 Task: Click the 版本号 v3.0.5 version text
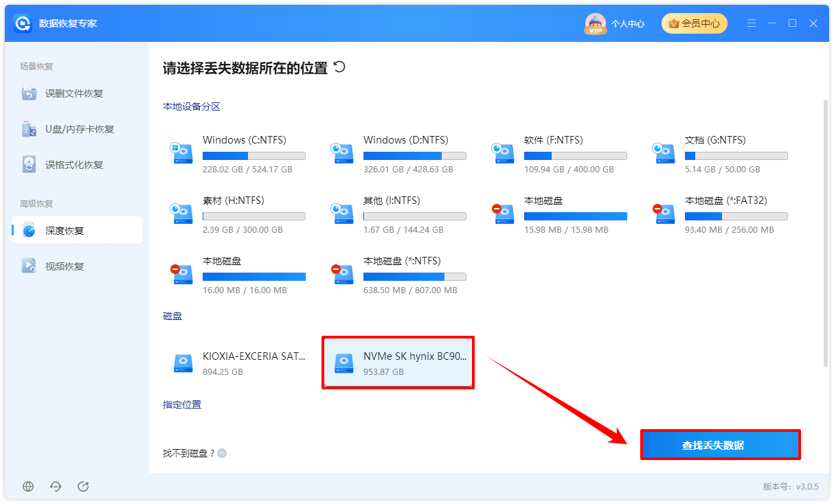click(791, 486)
